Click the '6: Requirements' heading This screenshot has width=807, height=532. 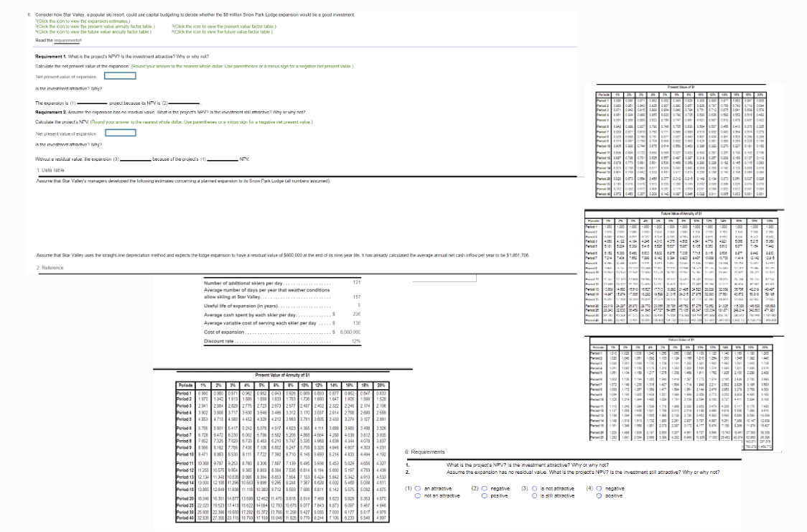click(424, 452)
